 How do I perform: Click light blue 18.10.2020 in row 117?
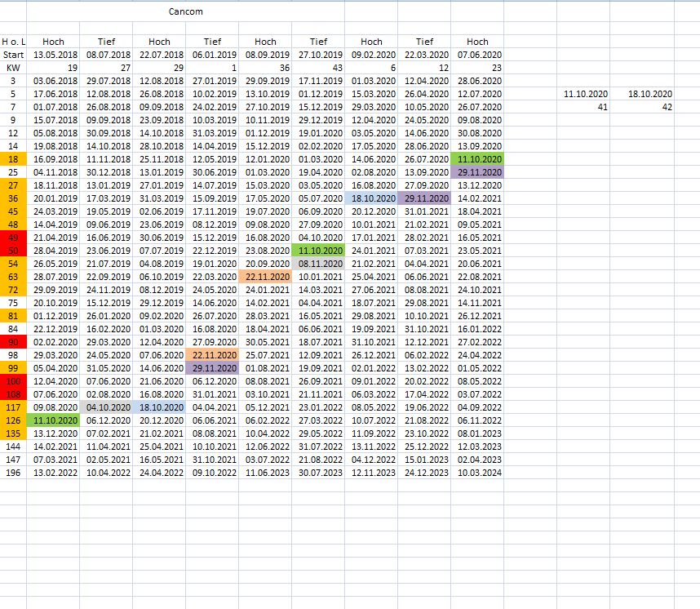[159, 407]
